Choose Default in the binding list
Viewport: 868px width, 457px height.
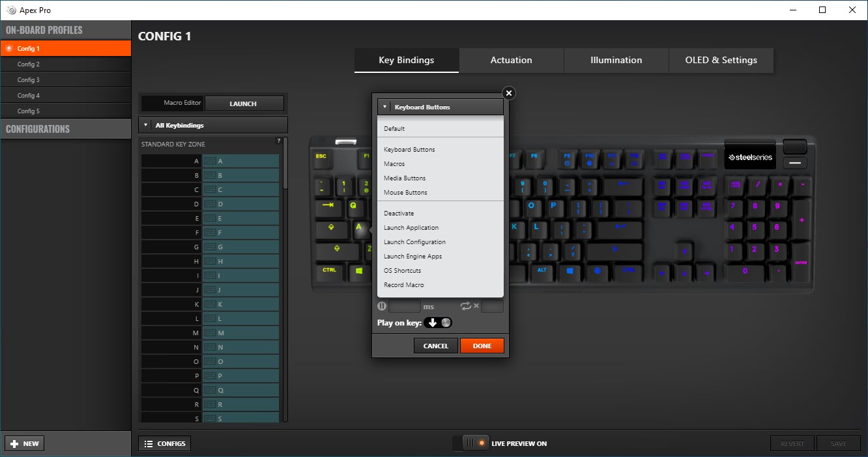(394, 129)
